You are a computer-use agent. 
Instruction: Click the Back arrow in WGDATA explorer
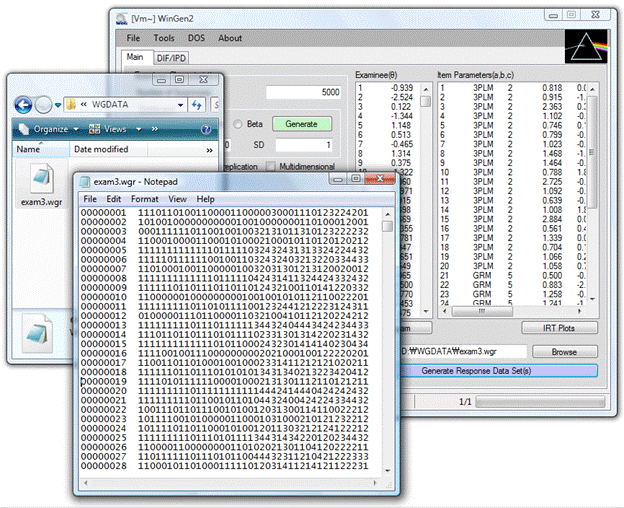(23, 105)
